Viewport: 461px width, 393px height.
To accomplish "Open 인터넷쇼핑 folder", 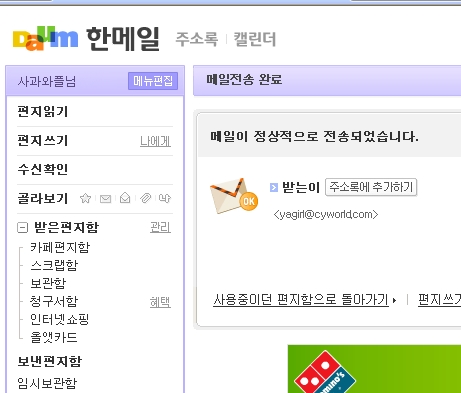I will point(60,319).
